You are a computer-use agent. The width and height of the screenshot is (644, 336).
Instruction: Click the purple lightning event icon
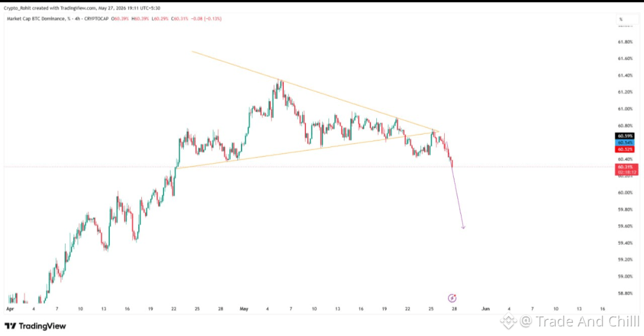[452, 298]
